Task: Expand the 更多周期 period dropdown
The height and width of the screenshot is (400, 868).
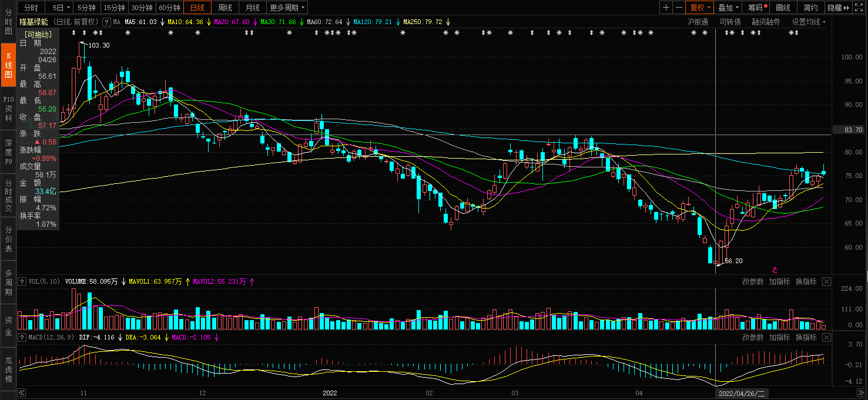Action: point(287,8)
